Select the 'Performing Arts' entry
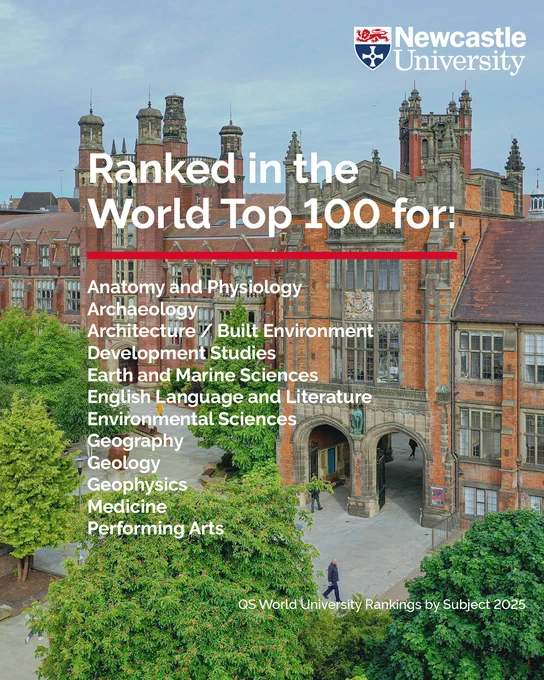 [x=156, y=529]
